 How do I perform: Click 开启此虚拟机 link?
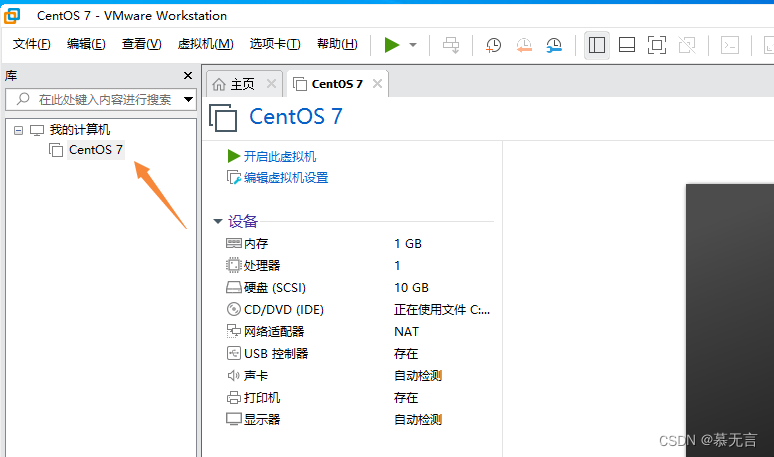point(279,156)
